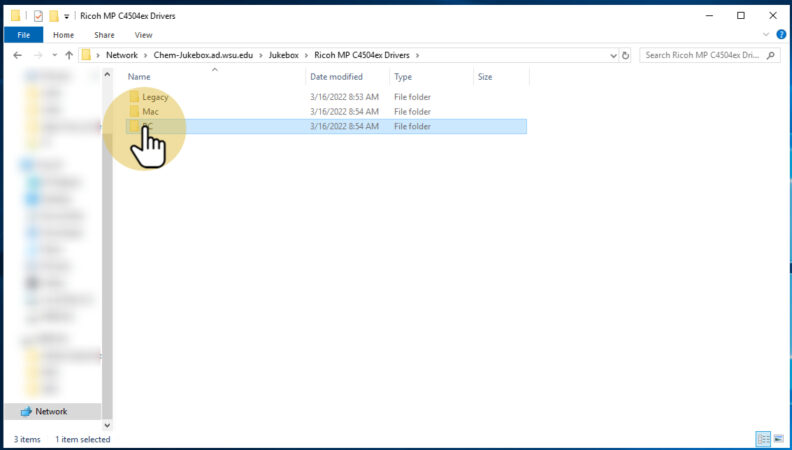Viewport: 792px width, 450px height.
Task: Open the Customize Quick Access Toolbar dropdown
Action: (66, 16)
